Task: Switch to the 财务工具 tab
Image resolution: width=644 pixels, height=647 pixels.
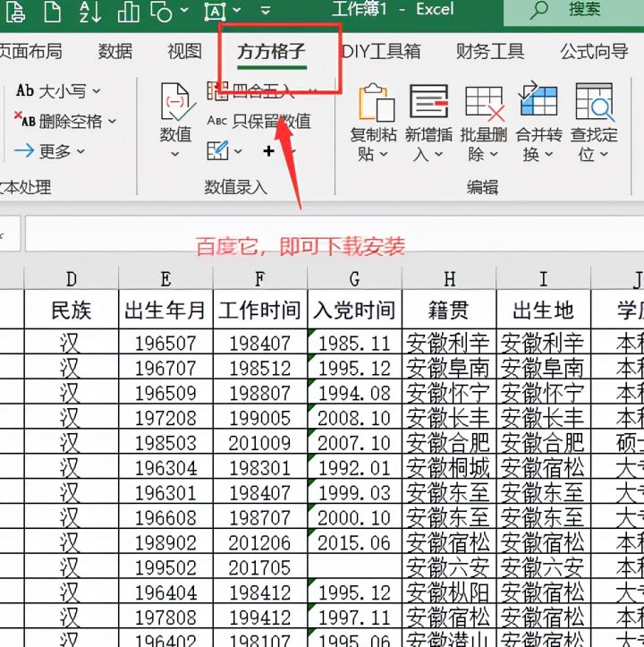Action: pos(490,52)
